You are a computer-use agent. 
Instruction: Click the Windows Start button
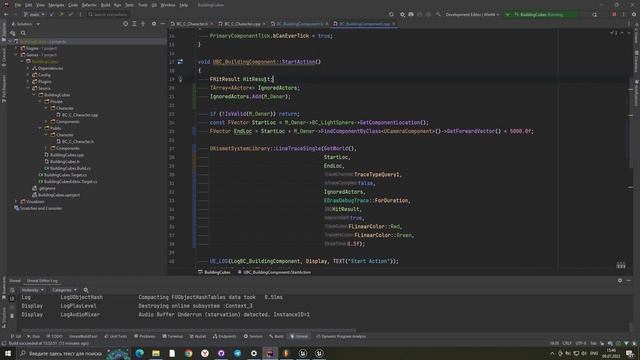(x=8, y=353)
